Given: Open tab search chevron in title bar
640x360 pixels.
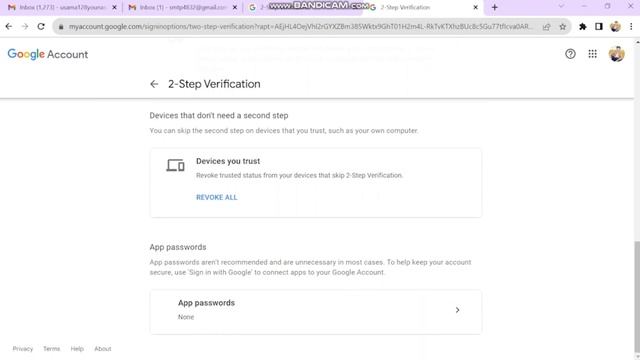Looking at the screenshot, I should [x=561, y=6].
